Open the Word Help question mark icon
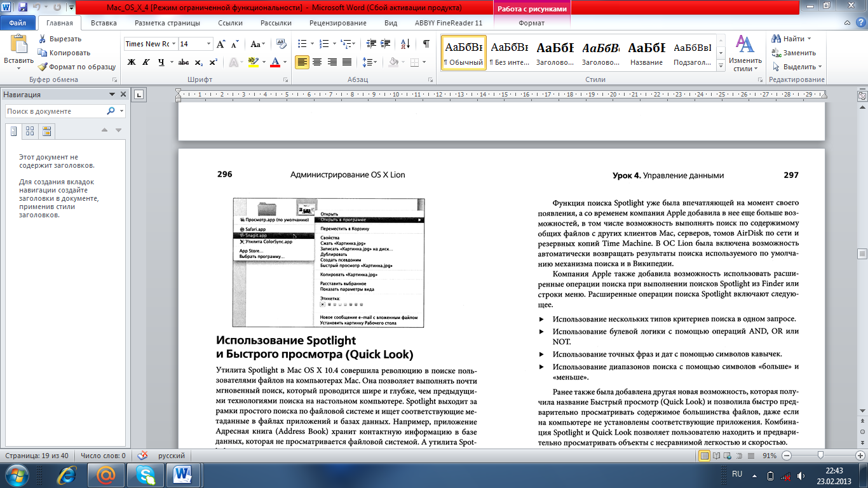The width and height of the screenshot is (868, 488). [860, 23]
